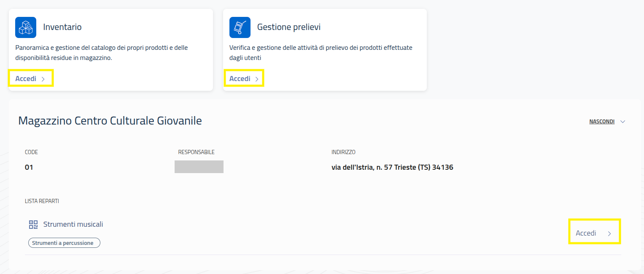Click the via dell'Istria address text
The image size is (644, 274).
coord(392,167)
